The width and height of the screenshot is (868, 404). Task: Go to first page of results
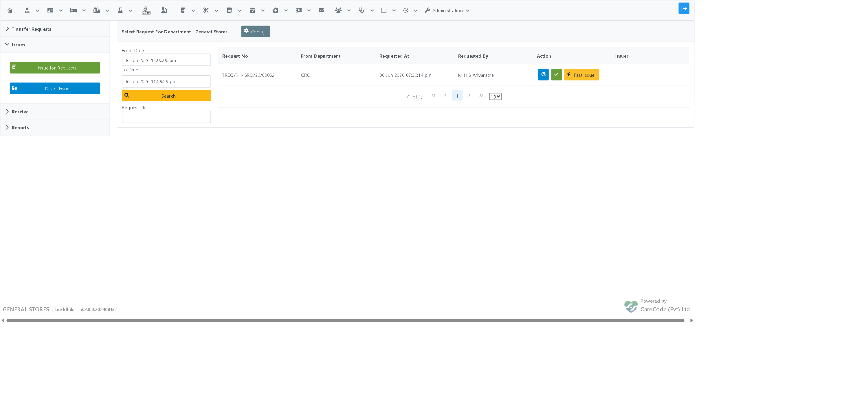(434, 96)
